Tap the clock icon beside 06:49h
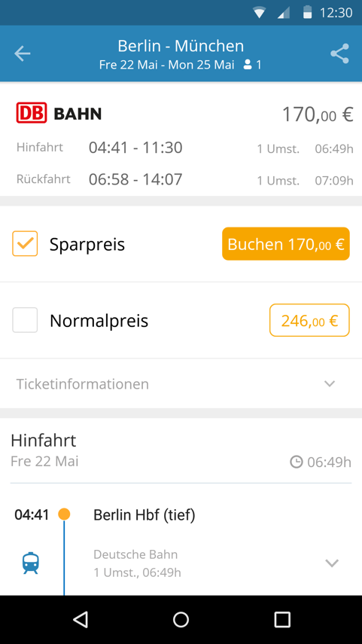The image size is (362, 644). pos(296,462)
